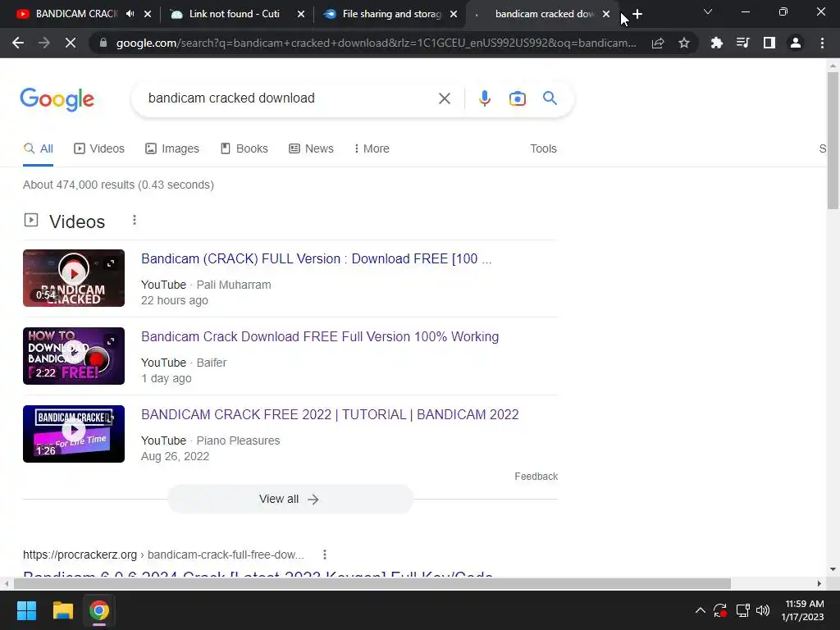The width and height of the screenshot is (840, 630).
Task: Mute the BANDICAM CRACK YouTube tab
Action: pyautogui.click(x=130, y=14)
